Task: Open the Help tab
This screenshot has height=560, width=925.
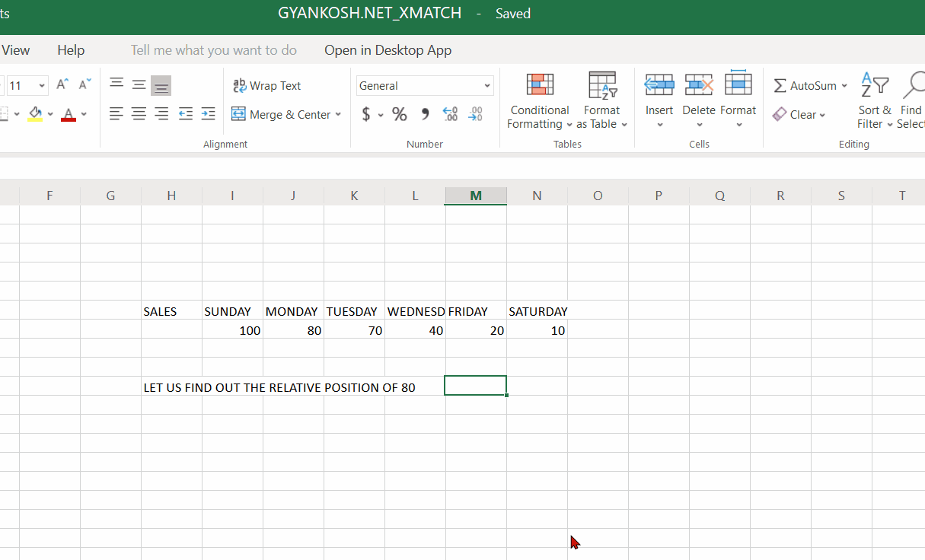Action: [70, 49]
